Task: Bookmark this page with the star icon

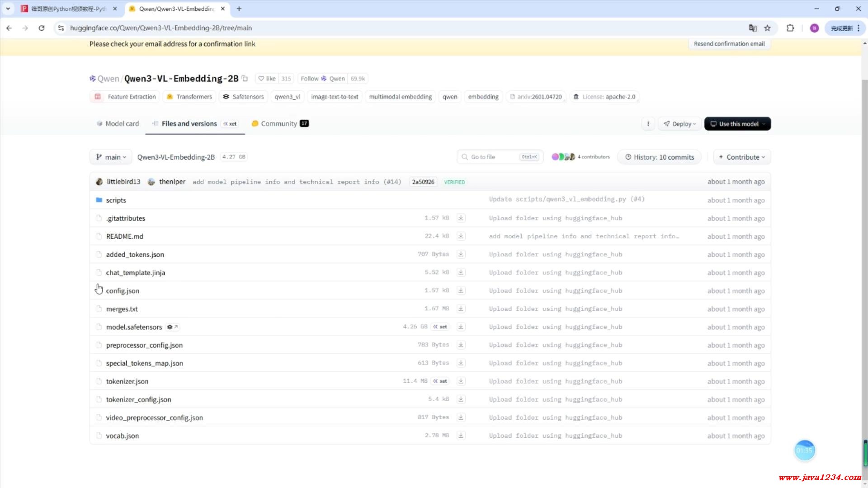Action: coord(767,28)
